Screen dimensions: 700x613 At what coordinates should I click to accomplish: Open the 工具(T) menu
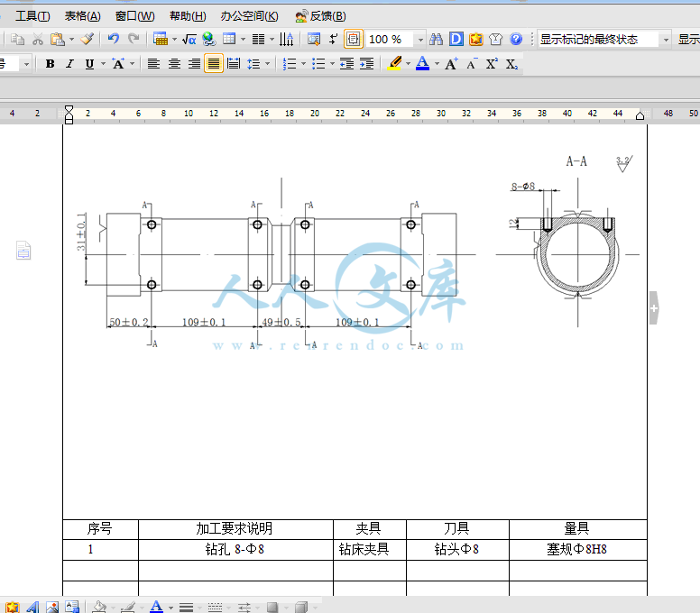click(33, 16)
